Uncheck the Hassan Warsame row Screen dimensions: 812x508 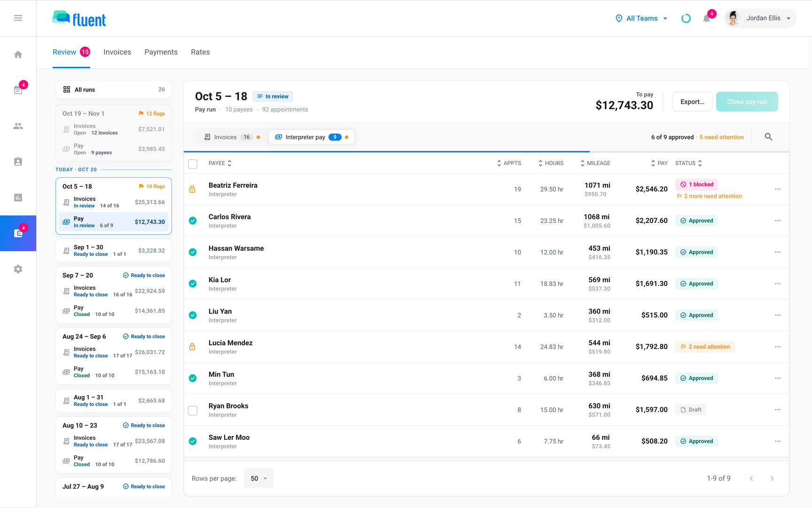click(x=193, y=252)
